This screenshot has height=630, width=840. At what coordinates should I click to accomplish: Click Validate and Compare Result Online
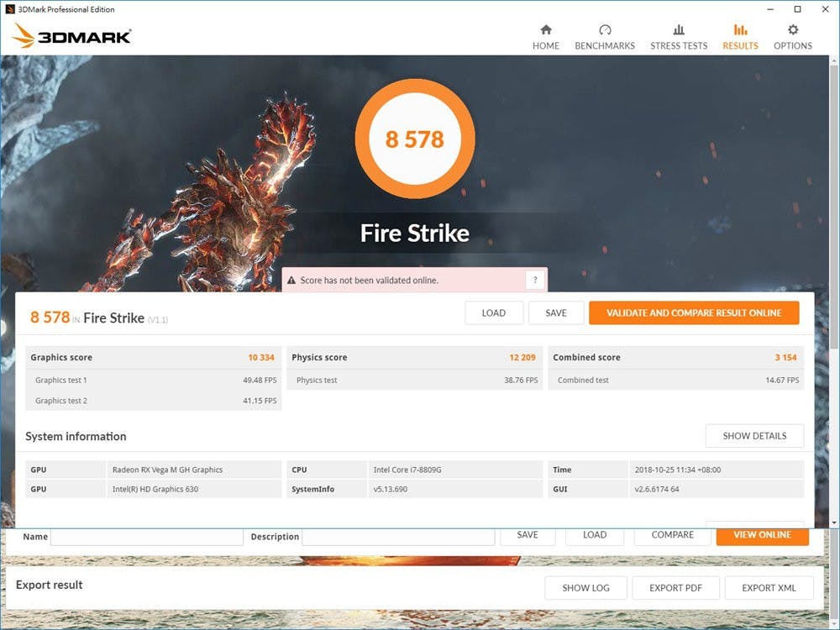point(694,312)
